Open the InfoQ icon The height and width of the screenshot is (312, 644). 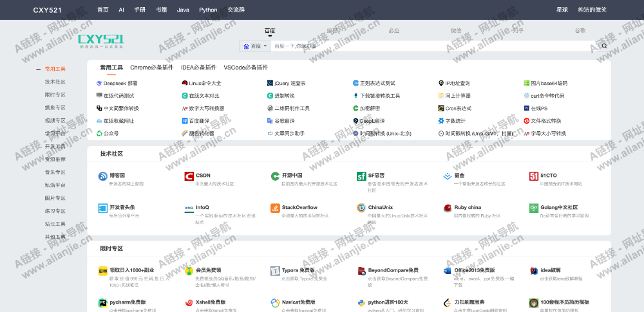point(189,208)
